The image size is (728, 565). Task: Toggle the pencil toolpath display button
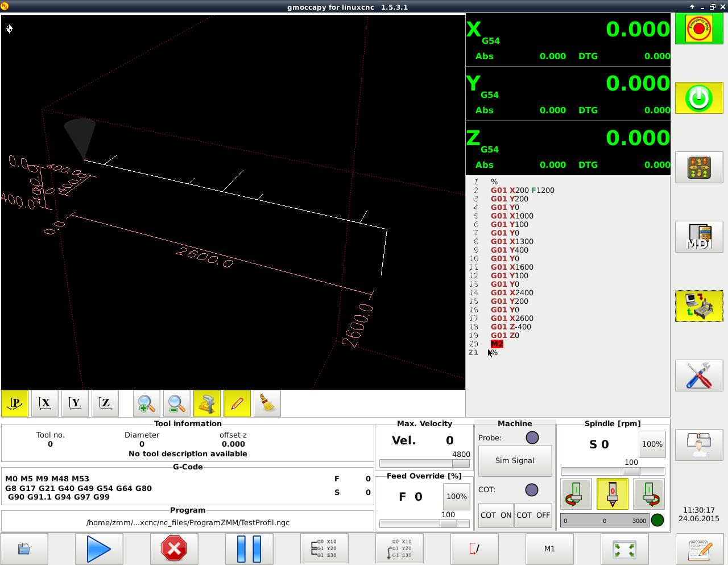click(x=237, y=403)
